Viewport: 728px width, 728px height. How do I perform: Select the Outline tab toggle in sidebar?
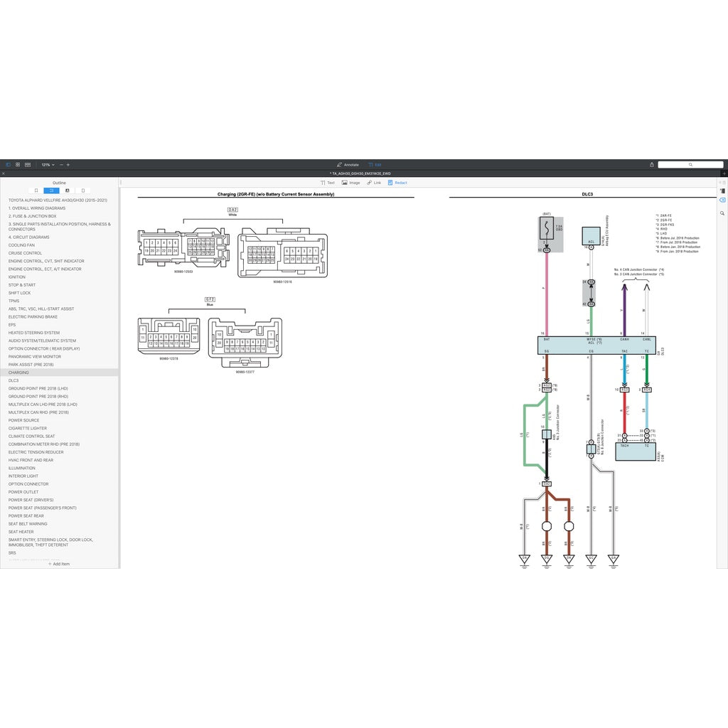[x=52, y=190]
